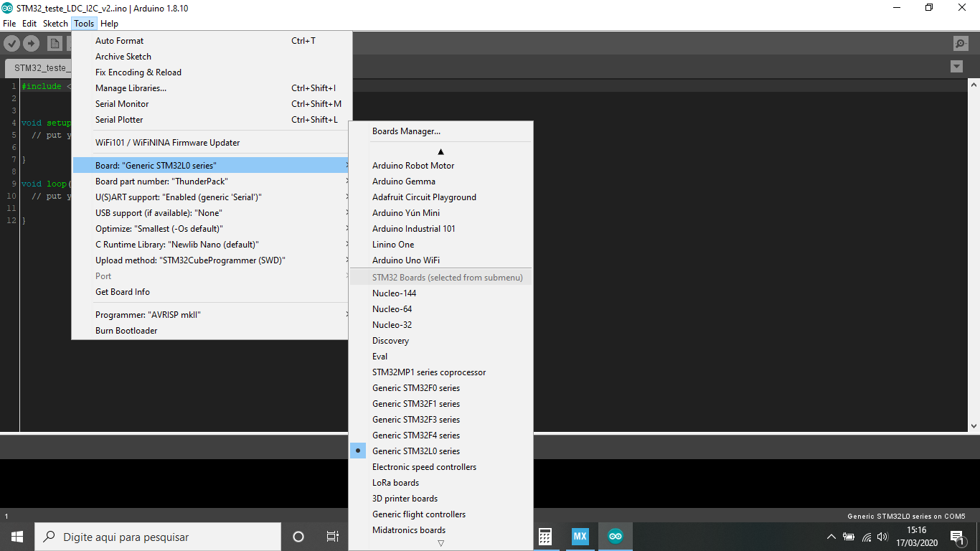This screenshot has height=551, width=980.
Task: Select Arduino Robot Motor board
Action: [440, 166]
